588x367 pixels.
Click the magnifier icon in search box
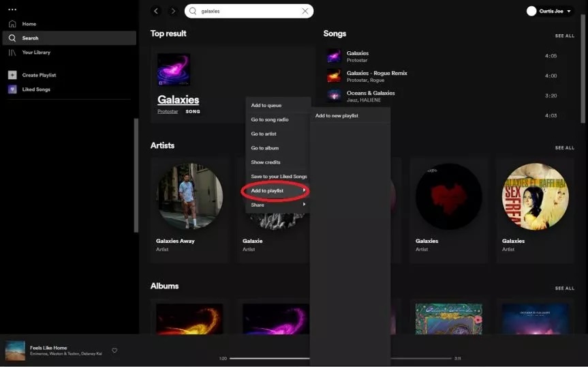(193, 12)
